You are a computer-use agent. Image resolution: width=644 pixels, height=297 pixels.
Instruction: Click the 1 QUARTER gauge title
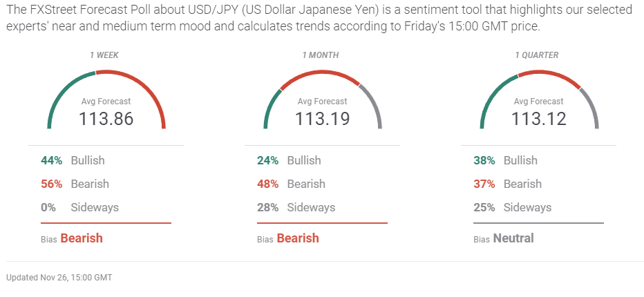[538, 55]
